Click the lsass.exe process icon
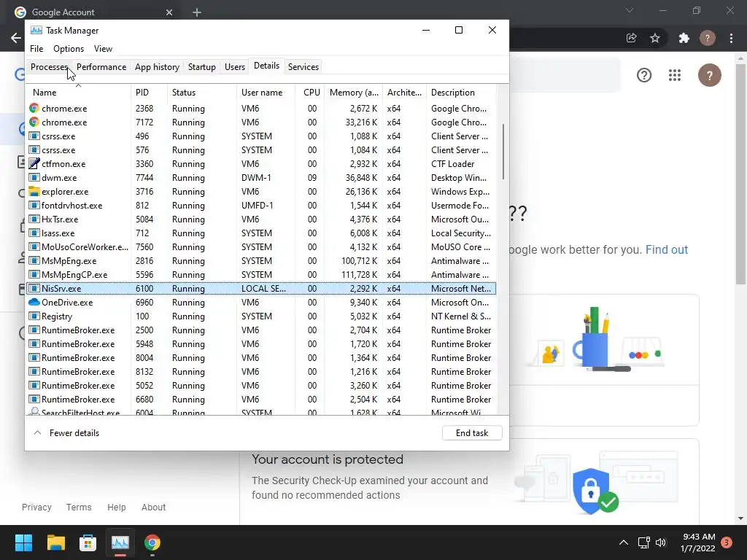The height and width of the screenshot is (560, 747). [34, 233]
